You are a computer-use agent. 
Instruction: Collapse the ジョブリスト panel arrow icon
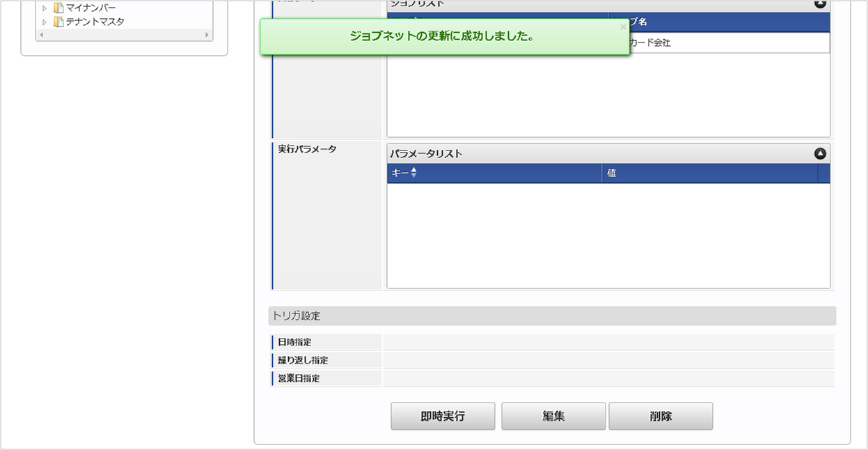coord(820,4)
